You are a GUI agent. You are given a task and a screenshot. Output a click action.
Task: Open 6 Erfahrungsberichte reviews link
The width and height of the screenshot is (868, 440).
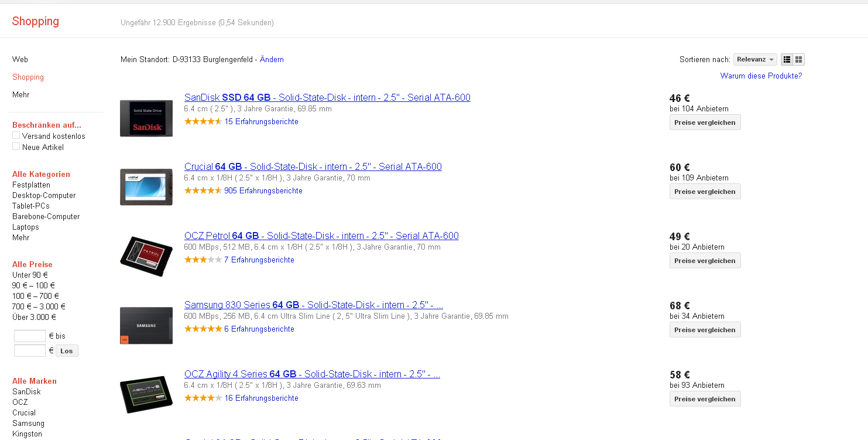pos(259,329)
